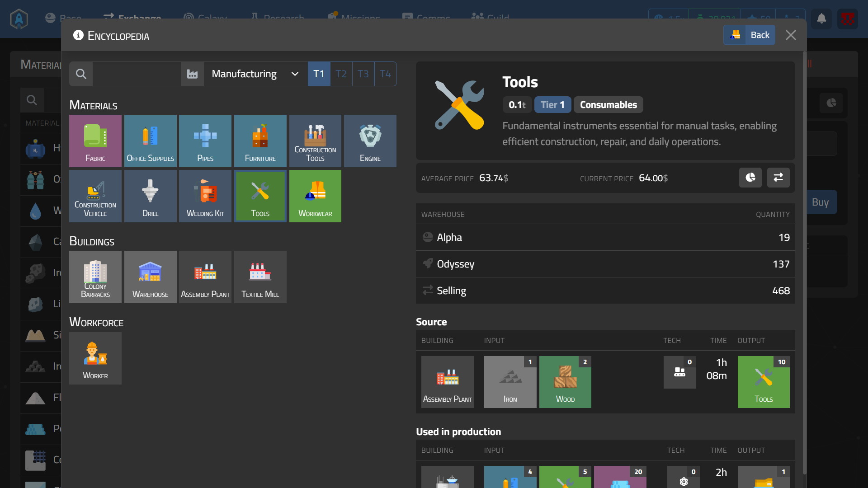The image size is (868, 488).
Task: Close the Encyclopedia dialog
Action: [x=790, y=35]
